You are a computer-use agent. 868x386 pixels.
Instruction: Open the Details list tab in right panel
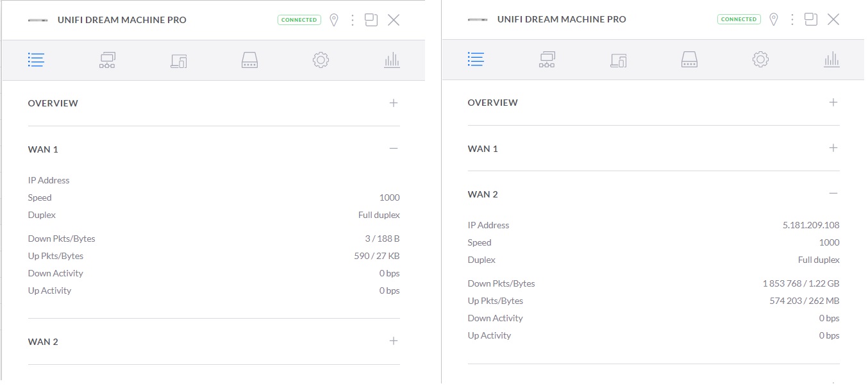[476, 60]
